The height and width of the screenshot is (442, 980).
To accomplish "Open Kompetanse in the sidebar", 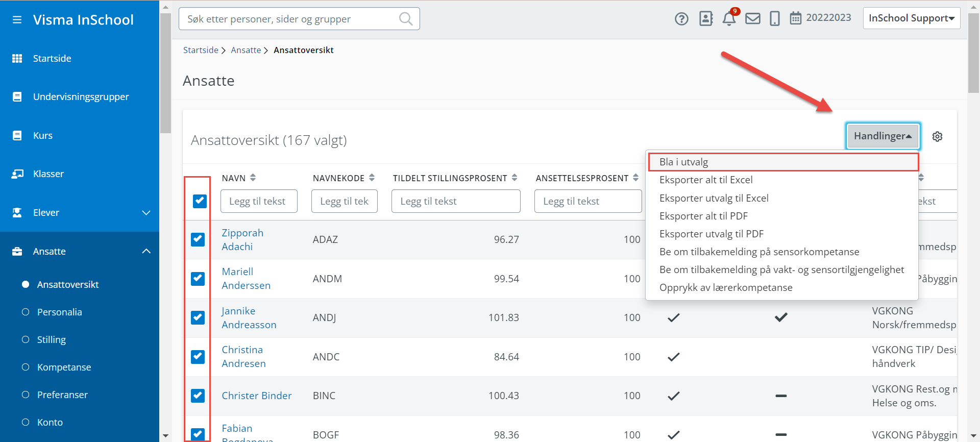I will point(64,367).
